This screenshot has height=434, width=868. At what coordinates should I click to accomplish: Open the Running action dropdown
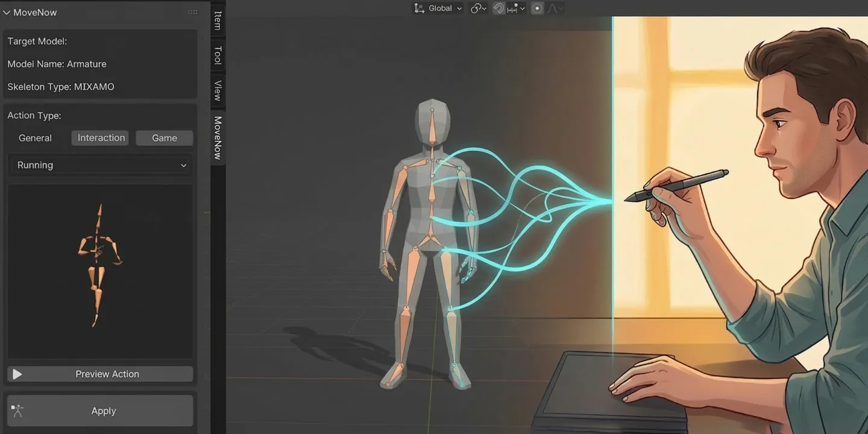point(101,165)
